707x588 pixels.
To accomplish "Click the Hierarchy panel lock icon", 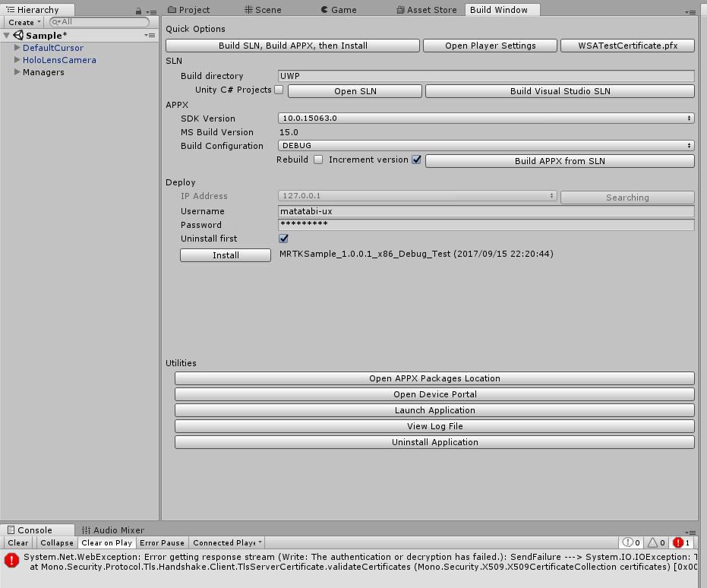I will point(138,11).
